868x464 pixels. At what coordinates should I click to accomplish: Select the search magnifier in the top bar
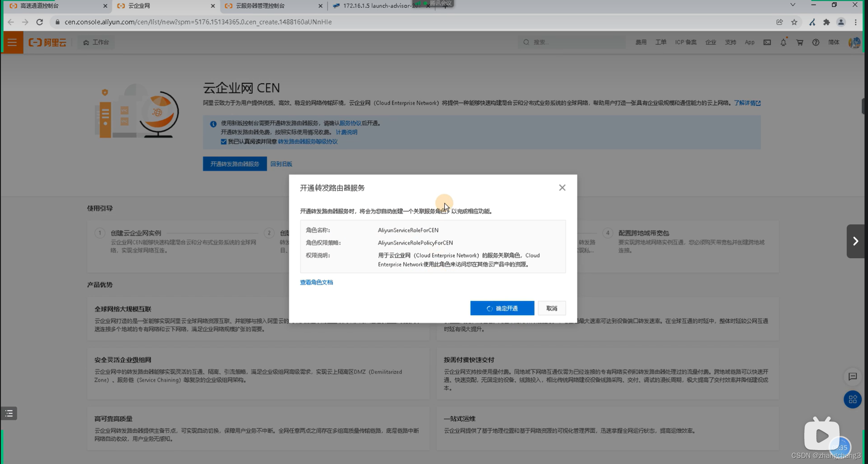click(x=526, y=42)
